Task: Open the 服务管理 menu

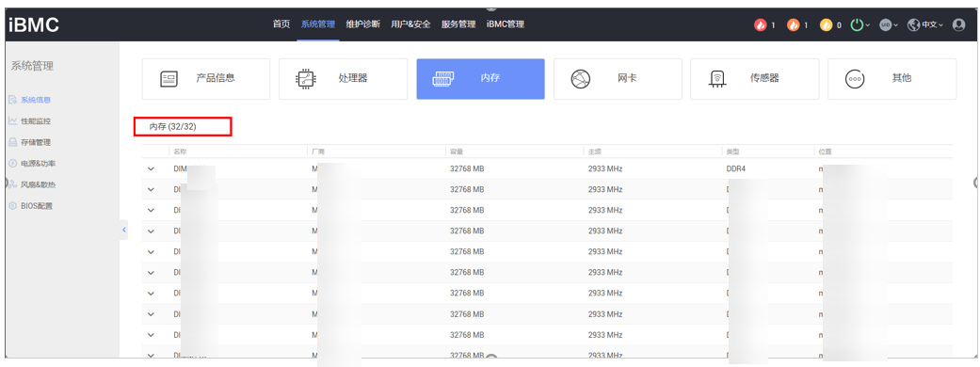Action: 458,24
